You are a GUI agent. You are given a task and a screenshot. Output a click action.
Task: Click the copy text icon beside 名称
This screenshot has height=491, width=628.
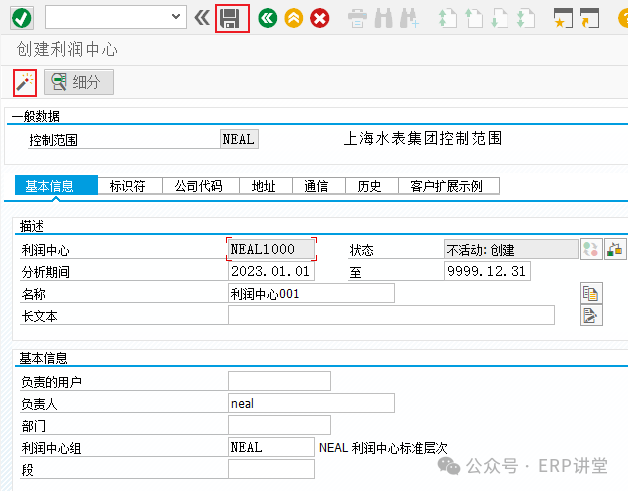591,293
